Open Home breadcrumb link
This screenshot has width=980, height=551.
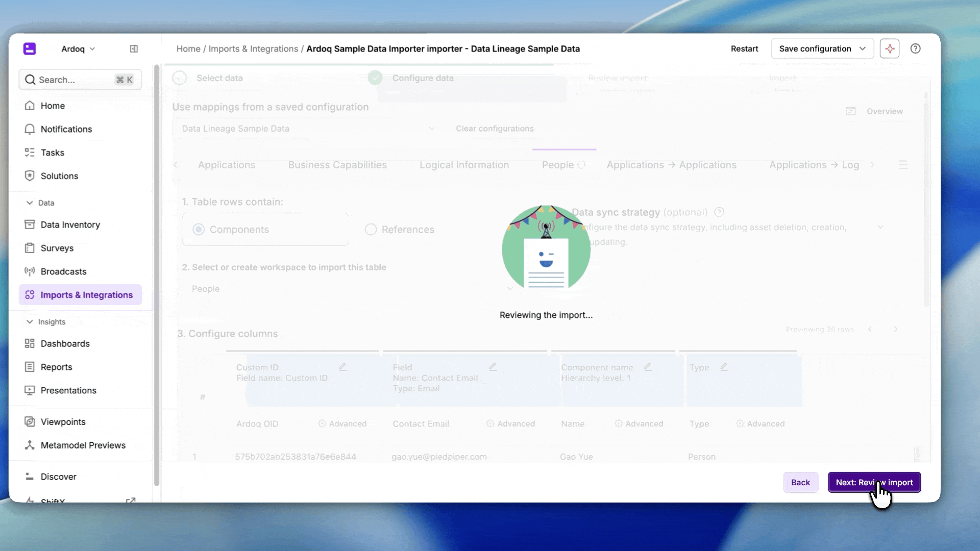click(188, 48)
